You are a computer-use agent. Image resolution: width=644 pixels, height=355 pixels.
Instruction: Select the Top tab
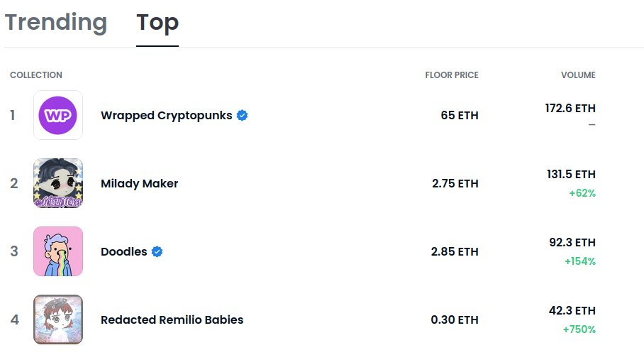(x=157, y=23)
